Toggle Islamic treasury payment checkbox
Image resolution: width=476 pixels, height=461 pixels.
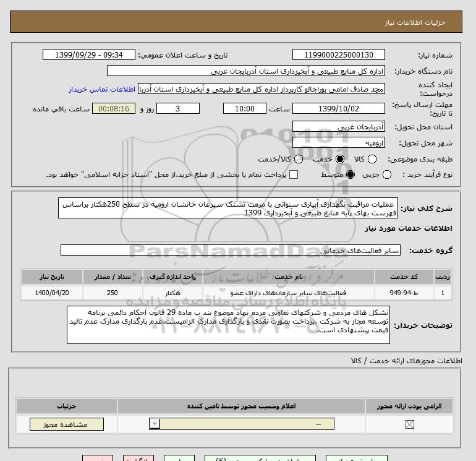[294, 174]
